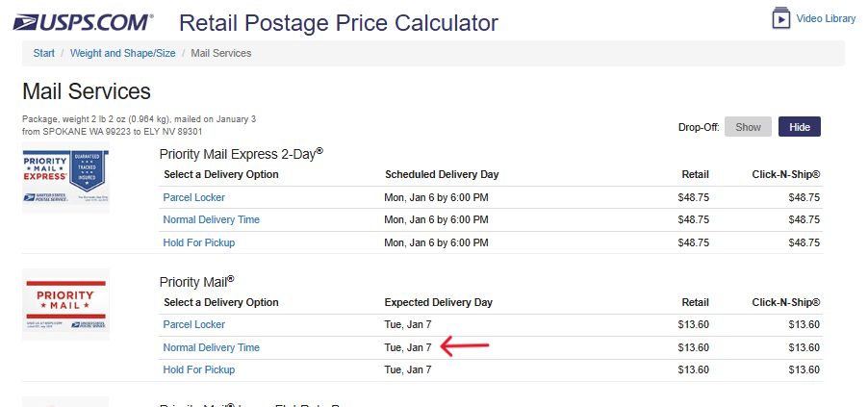
Task: Go to Start breadcrumb
Action: tap(43, 53)
